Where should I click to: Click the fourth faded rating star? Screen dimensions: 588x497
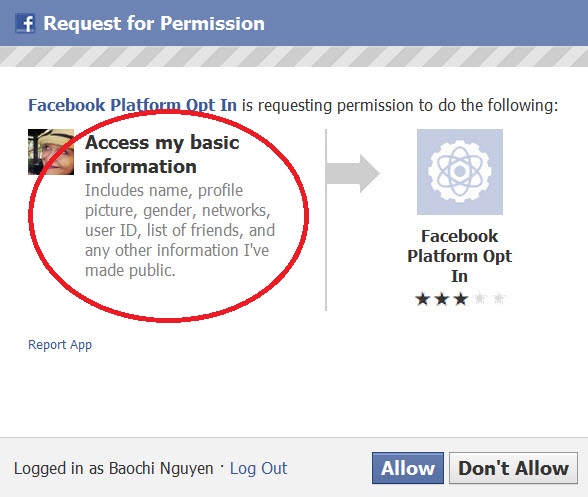point(480,299)
